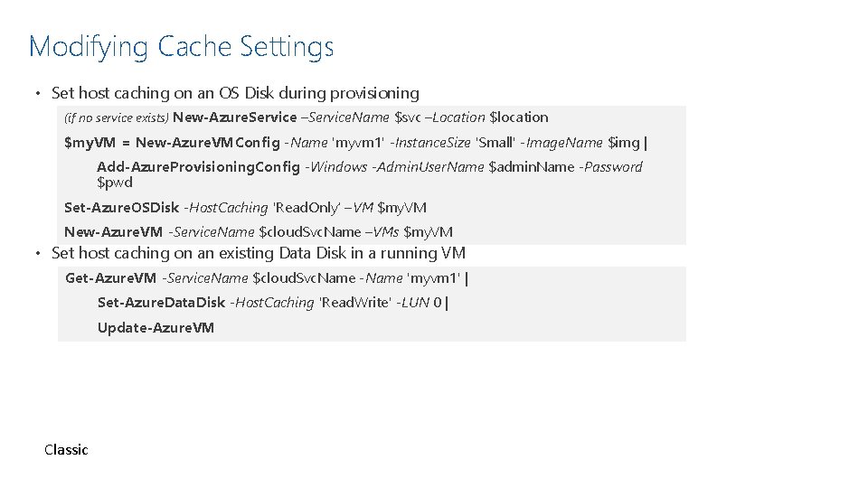Click the Add-AzureProvisioningConfig command
Viewport: 868px width, 488px height.
click(199, 167)
